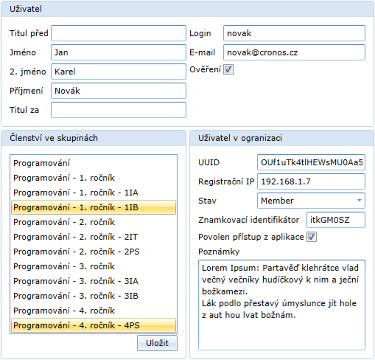Click the Členství ve skupinách panel header
The image size is (375, 360).
click(93, 138)
